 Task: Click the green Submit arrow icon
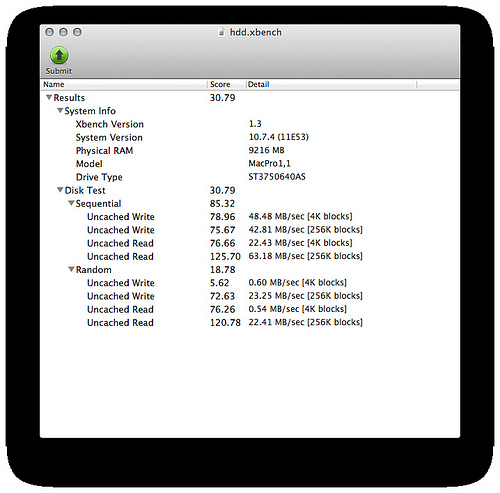pyautogui.click(x=59, y=55)
